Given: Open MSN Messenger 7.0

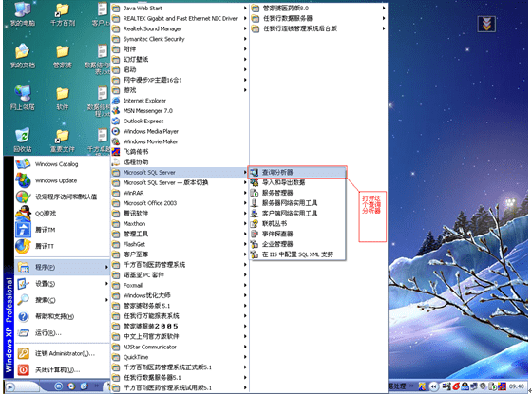Looking at the screenshot, I should [180, 111].
